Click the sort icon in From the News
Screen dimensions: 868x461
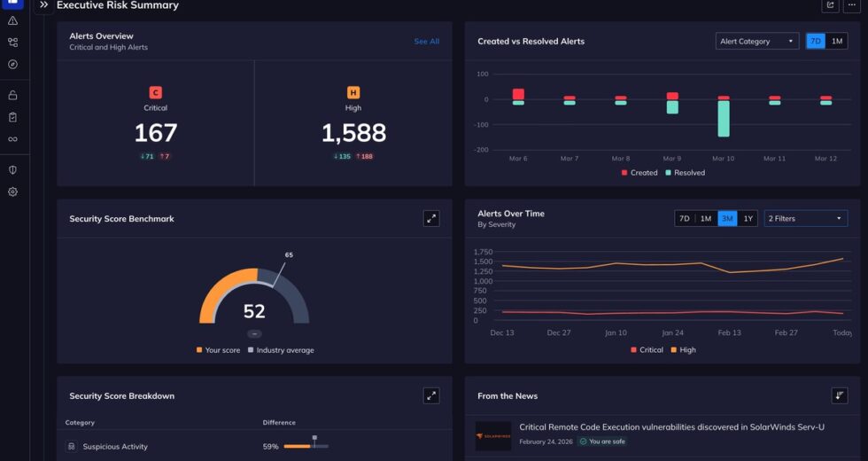pyautogui.click(x=840, y=395)
